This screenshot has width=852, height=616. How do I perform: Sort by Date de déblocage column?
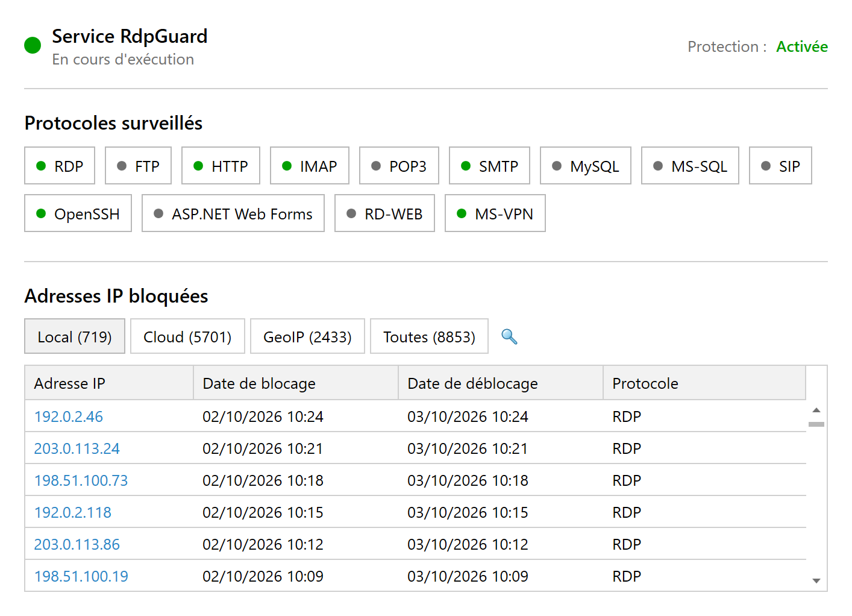point(501,383)
